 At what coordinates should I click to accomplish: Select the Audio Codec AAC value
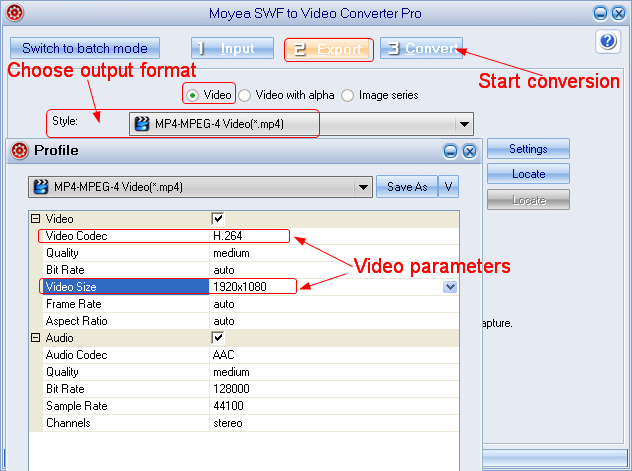click(x=223, y=355)
